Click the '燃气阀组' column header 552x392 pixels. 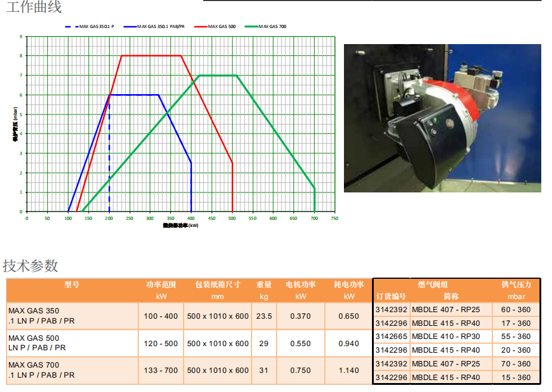(x=433, y=285)
